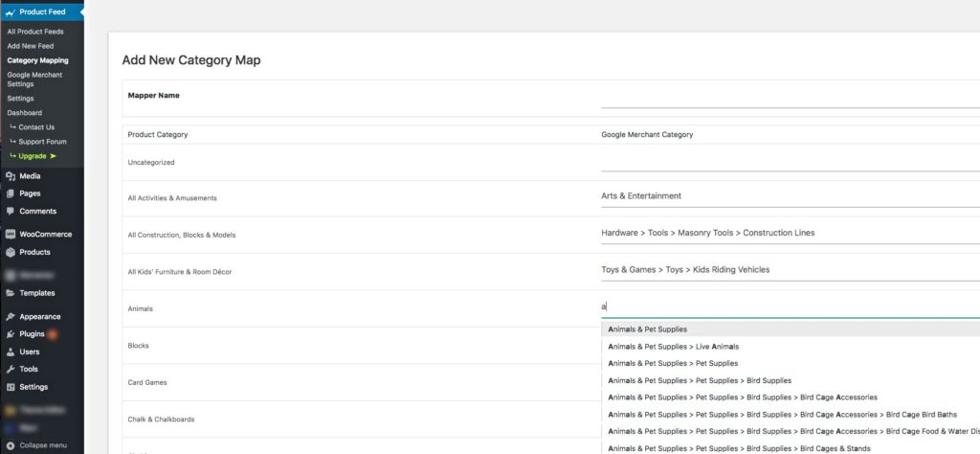Click the Mapper Name input field
Viewport: 980px width, 454px height.
click(x=790, y=98)
